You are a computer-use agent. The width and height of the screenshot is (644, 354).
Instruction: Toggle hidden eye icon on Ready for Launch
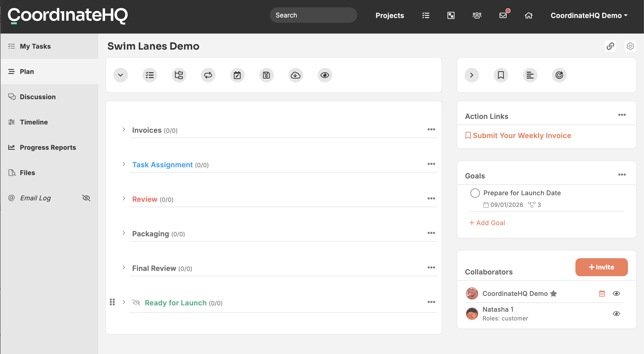[136, 302]
